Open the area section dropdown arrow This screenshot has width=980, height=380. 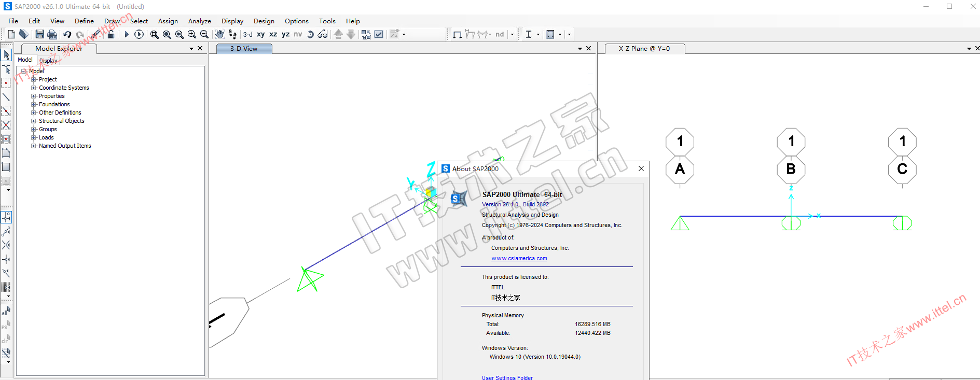pos(560,34)
